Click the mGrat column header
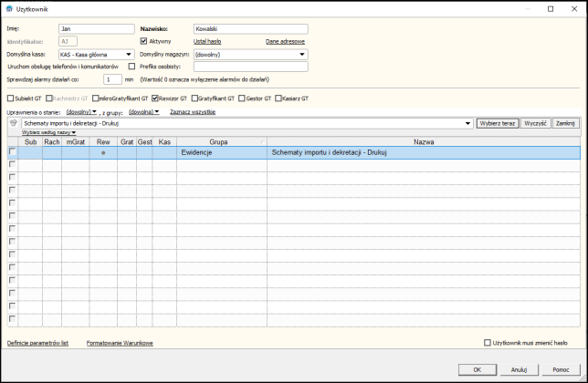 [x=76, y=142]
